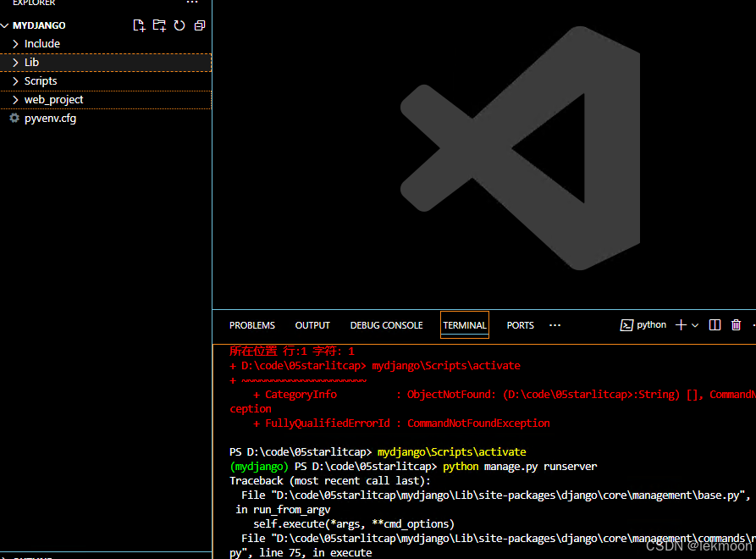
Task: Collapse all folders in Explorer
Action: [200, 25]
